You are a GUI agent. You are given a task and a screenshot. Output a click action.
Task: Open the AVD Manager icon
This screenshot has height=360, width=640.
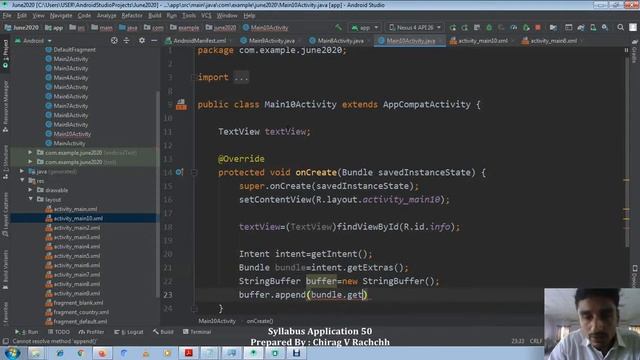[593, 28]
